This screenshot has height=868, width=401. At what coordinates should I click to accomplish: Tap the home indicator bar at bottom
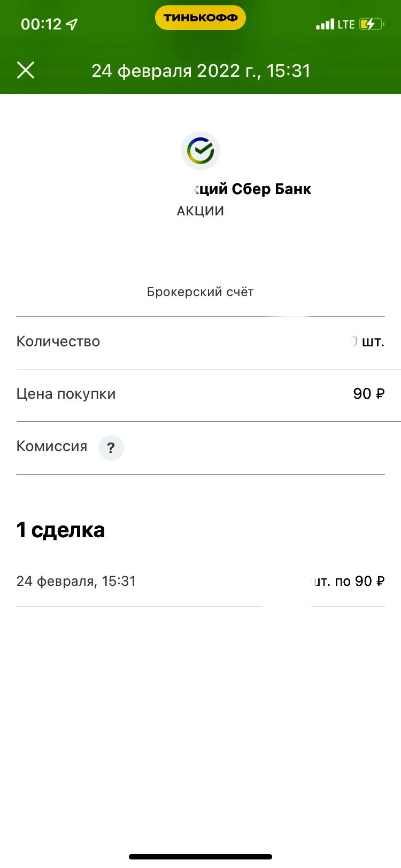[x=200, y=857]
